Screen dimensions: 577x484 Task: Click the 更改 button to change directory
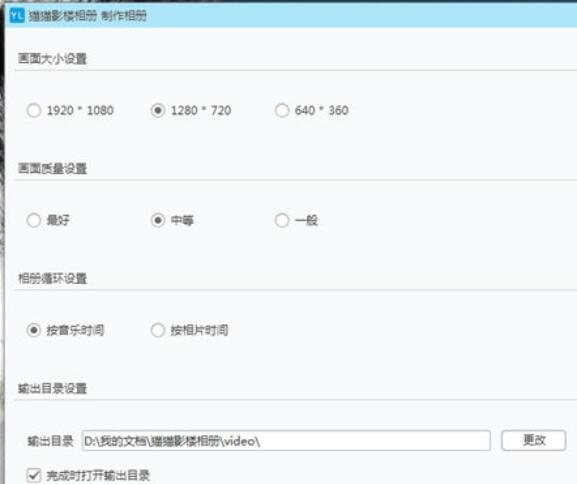click(534, 440)
